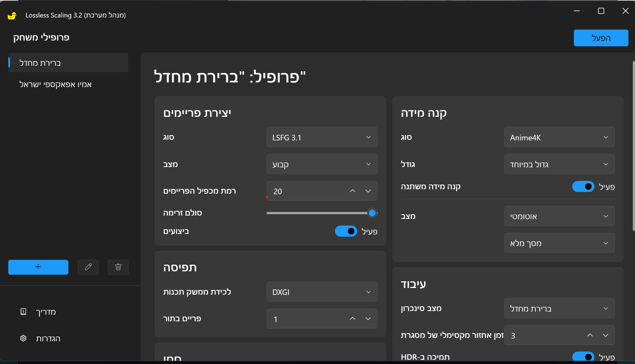This screenshot has height=364, width=635.
Task: Click the yellow duck app icon
Action: pos(12,16)
